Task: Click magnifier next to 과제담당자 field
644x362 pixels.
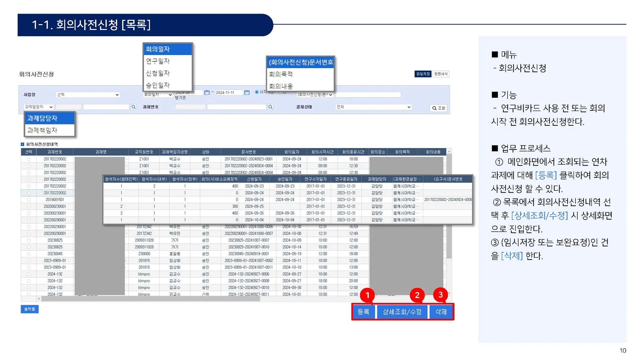Action: point(134,107)
